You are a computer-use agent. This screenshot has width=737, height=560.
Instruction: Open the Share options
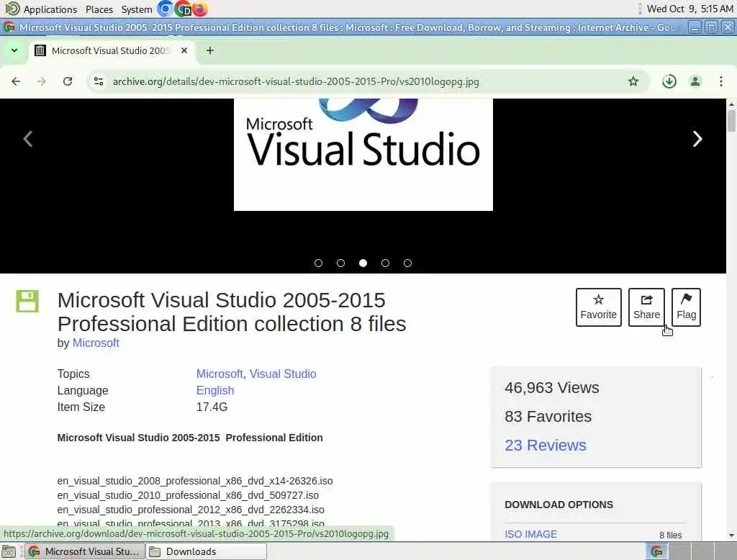[646, 307]
